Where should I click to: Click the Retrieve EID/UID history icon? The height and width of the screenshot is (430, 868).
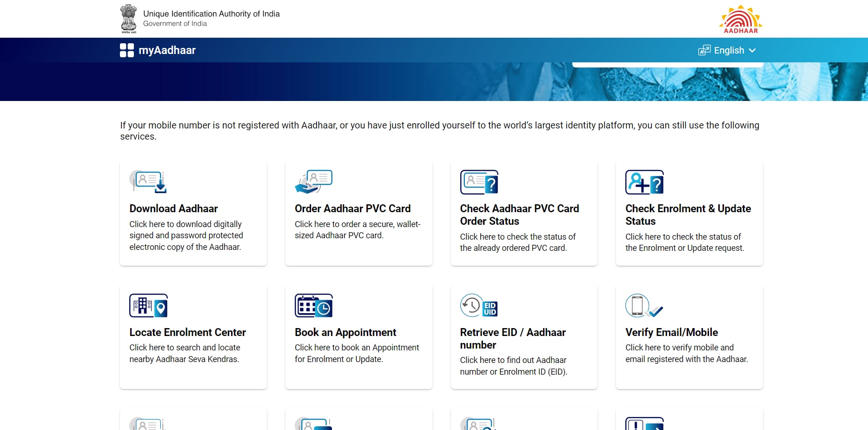tap(479, 306)
